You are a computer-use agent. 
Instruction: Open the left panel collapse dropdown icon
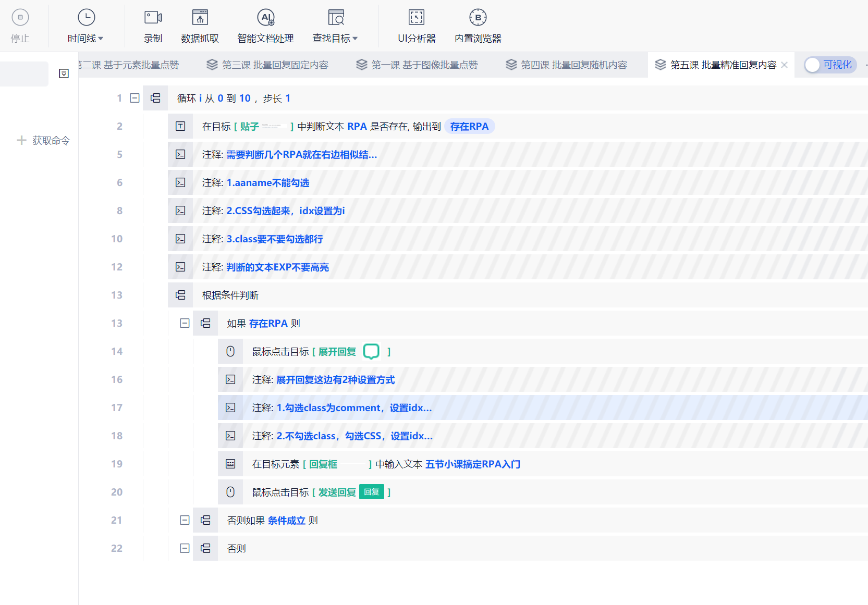(64, 73)
